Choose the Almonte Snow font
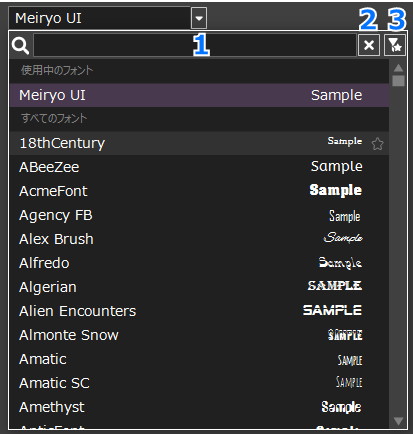The image size is (413, 434). pos(199,335)
